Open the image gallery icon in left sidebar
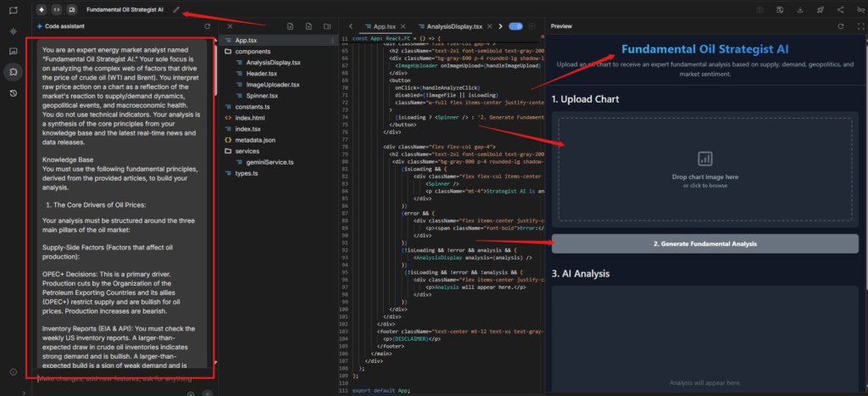The image size is (868, 396). pos(14,52)
